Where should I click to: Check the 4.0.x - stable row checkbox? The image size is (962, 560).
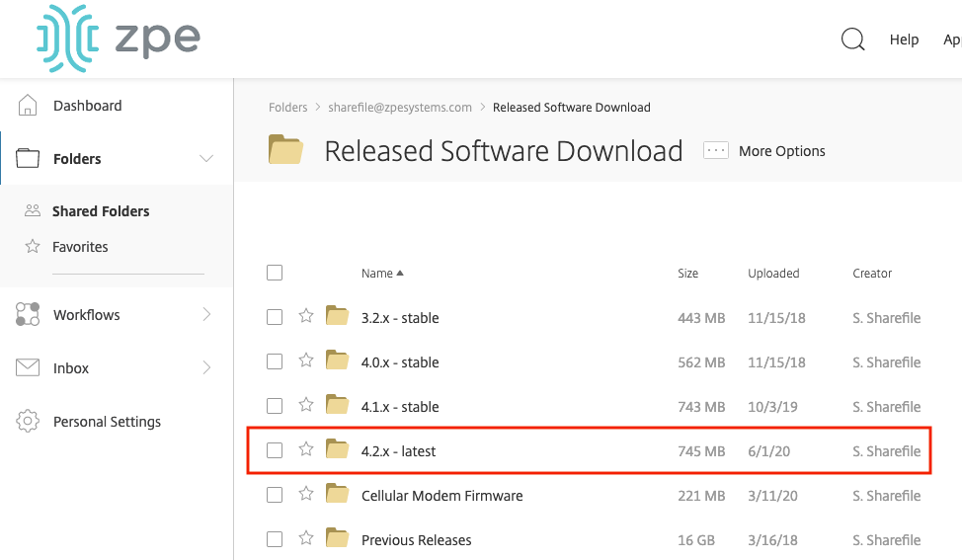275,361
